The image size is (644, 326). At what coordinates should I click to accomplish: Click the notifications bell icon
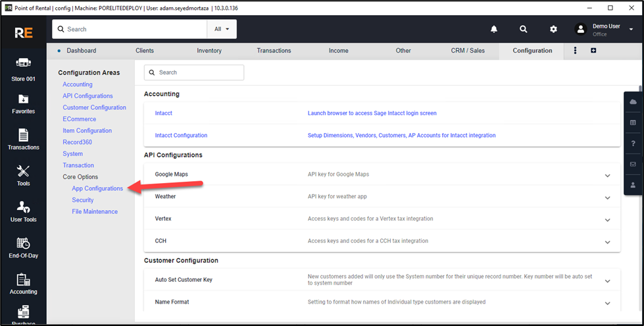coord(494,29)
